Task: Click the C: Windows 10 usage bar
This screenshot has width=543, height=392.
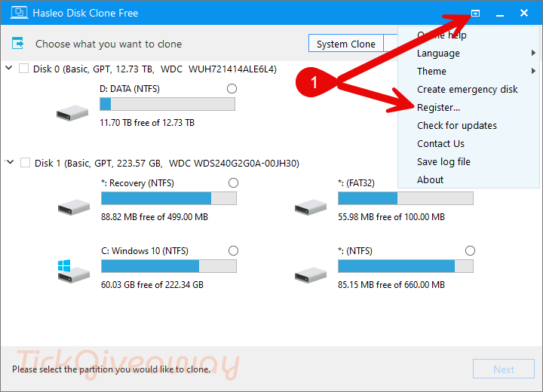Action: [x=169, y=266]
